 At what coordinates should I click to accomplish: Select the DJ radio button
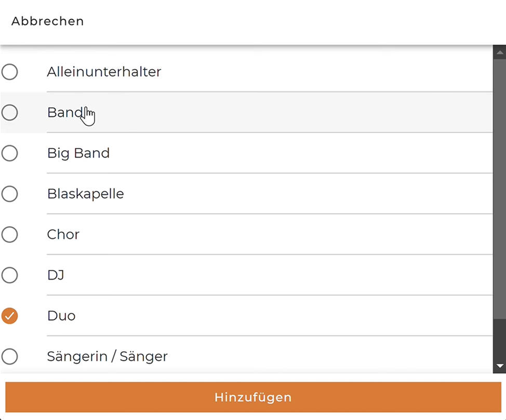(x=10, y=275)
